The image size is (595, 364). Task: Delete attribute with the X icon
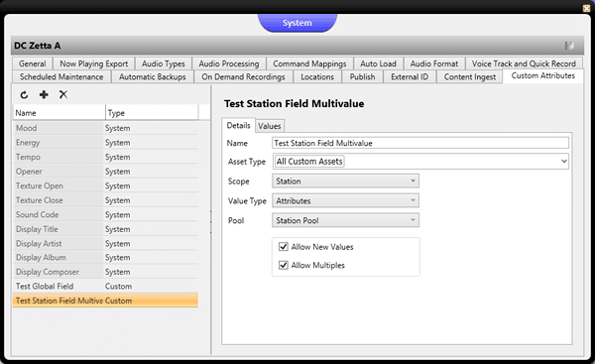[63, 94]
